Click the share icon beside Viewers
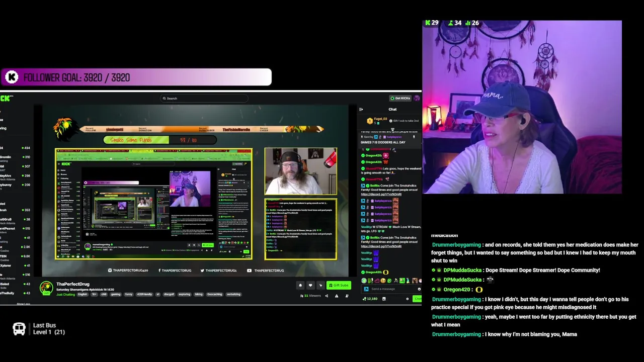Screen dimensions: 644x362 (x=327, y=296)
